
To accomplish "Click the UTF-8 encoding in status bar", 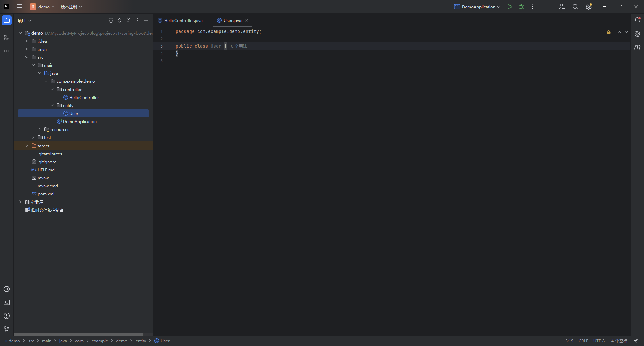I will tap(599, 341).
